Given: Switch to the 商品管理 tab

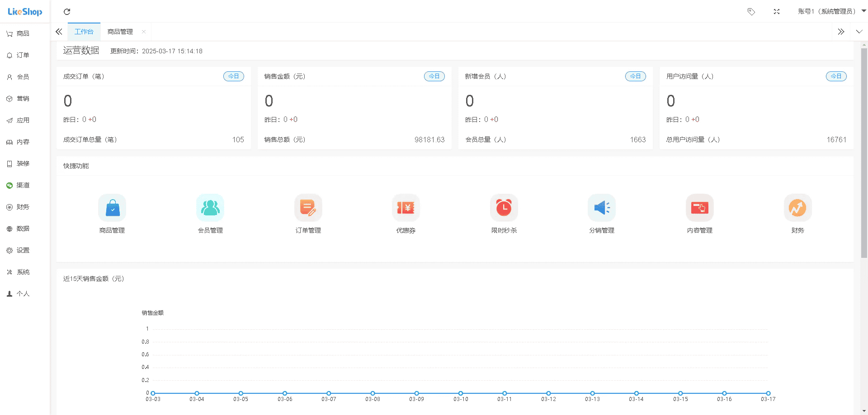Looking at the screenshot, I should [x=120, y=32].
